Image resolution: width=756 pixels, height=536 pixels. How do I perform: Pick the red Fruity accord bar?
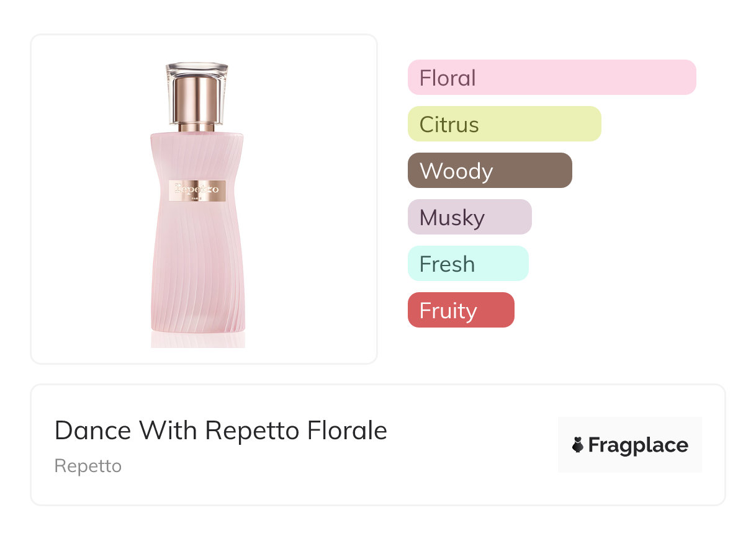(x=461, y=310)
